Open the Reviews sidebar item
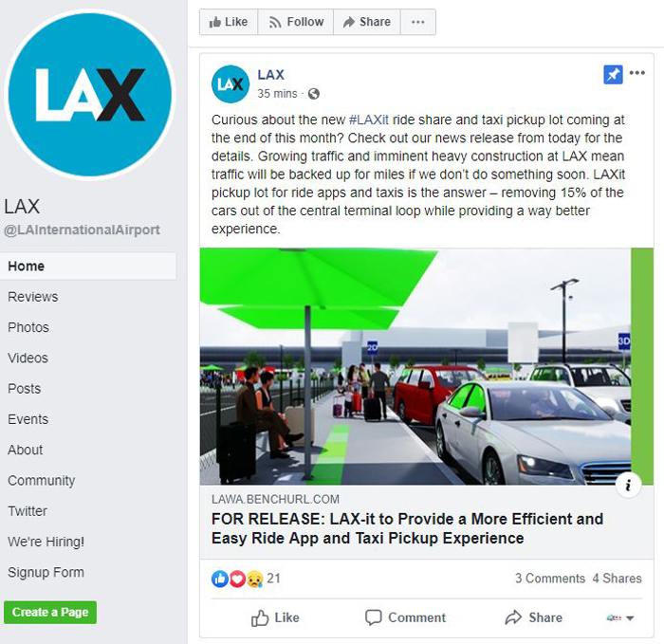 (x=33, y=297)
